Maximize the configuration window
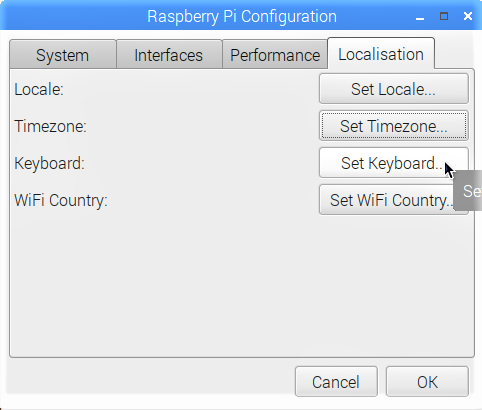This screenshot has width=482, height=410. click(444, 16)
